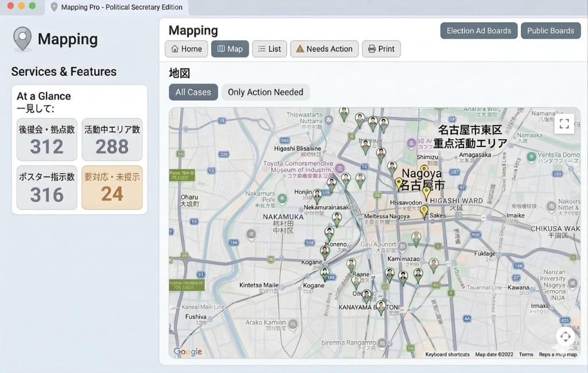This screenshot has height=373, width=588.
Task: Click the Ventella Dome green marker
Action: click(531, 157)
